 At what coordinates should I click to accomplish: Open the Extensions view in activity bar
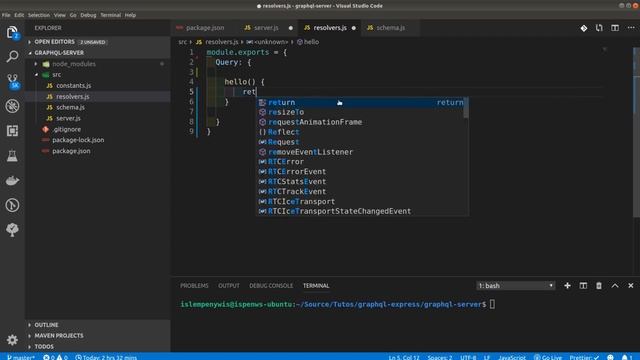click(12, 131)
